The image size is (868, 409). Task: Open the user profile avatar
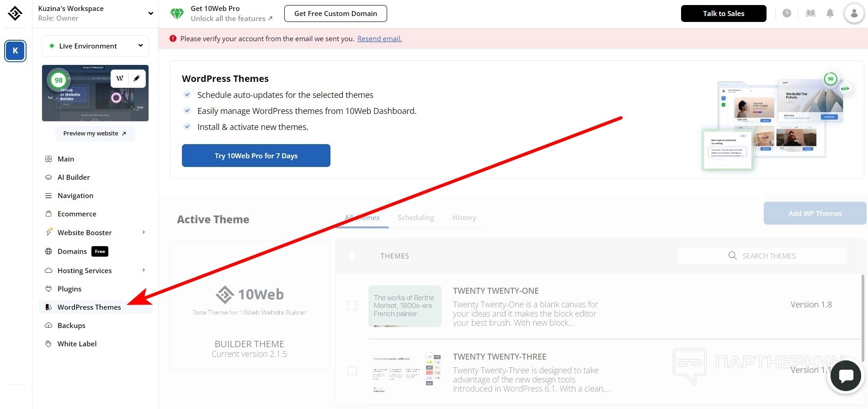854,13
